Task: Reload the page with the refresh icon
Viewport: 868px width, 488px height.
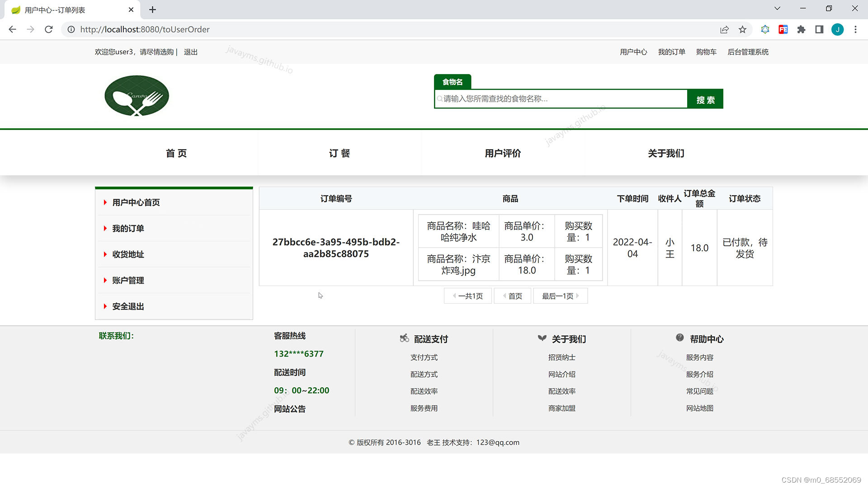Action: pyautogui.click(x=49, y=29)
